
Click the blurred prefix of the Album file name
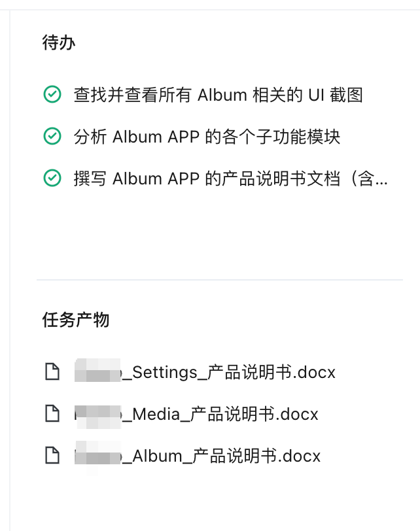coord(98,455)
